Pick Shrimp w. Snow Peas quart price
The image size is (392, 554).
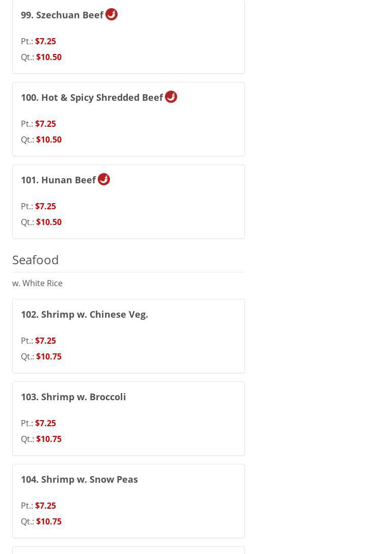pos(49,521)
